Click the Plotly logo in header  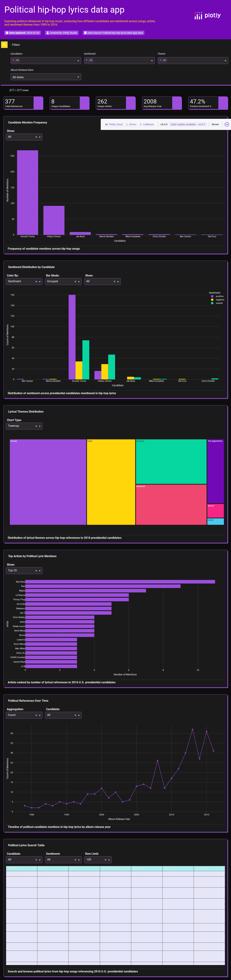pyautogui.click(x=207, y=16)
